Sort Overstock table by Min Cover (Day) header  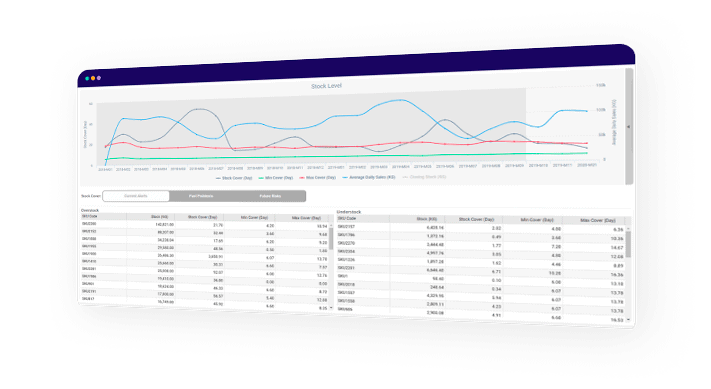pos(250,218)
